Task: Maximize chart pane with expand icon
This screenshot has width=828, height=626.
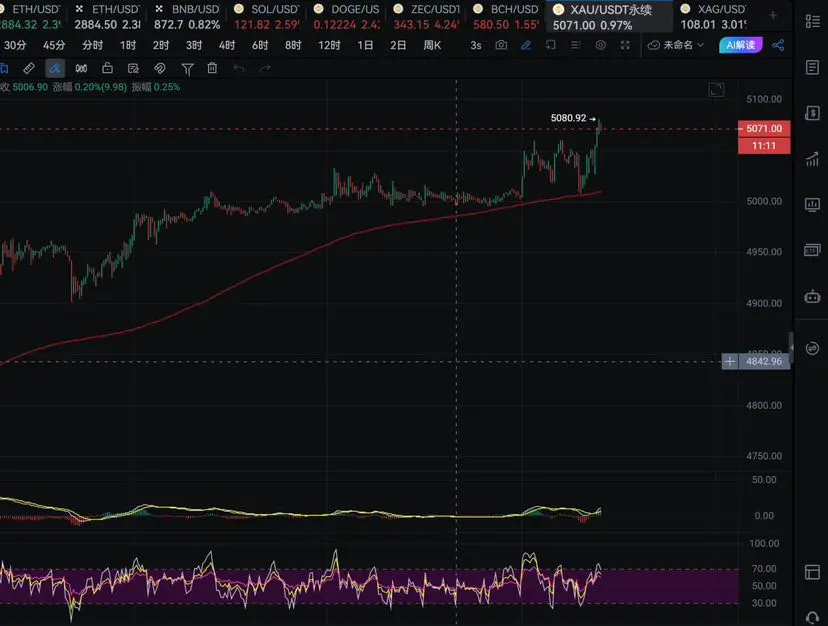Action: [x=716, y=90]
